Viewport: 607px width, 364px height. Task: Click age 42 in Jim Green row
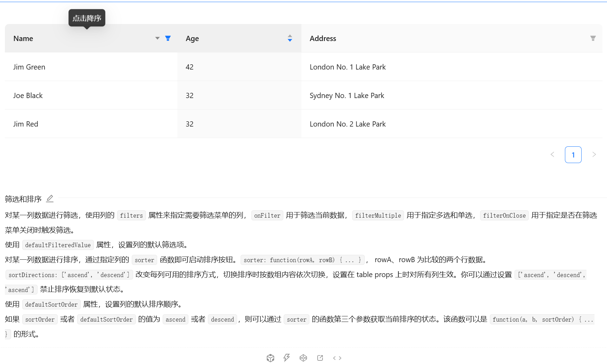click(x=239, y=67)
